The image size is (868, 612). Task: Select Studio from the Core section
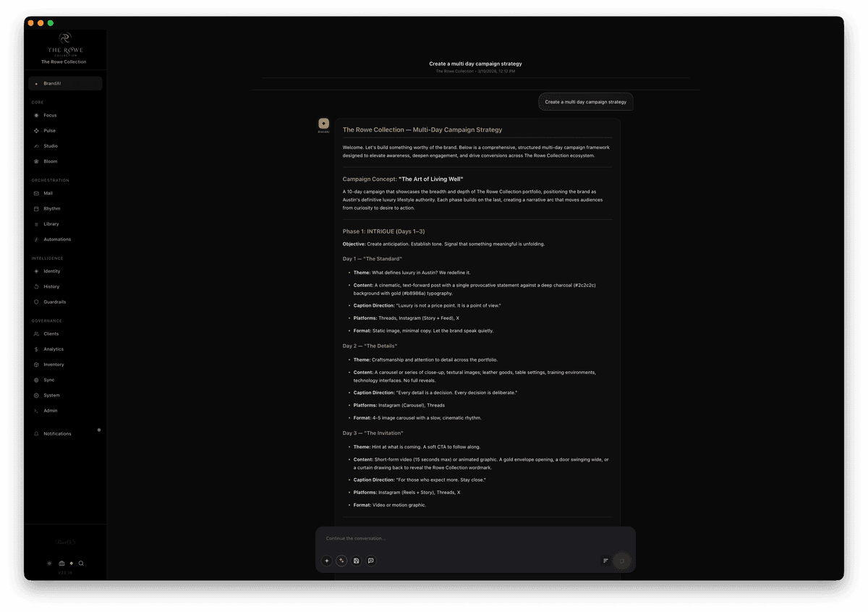[x=49, y=145]
